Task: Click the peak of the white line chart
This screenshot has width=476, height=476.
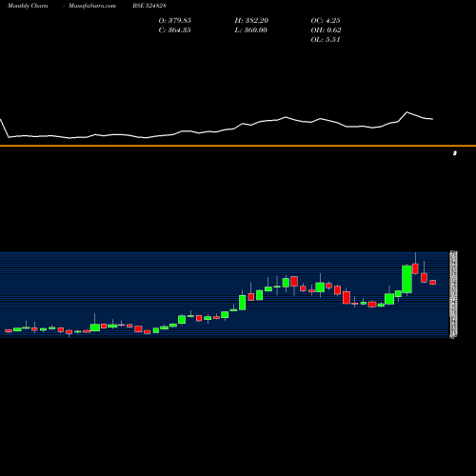Action: point(407,112)
